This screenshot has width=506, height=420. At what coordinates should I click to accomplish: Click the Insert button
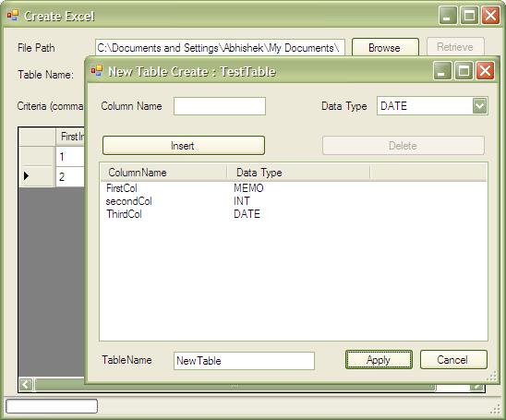[x=184, y=146]
